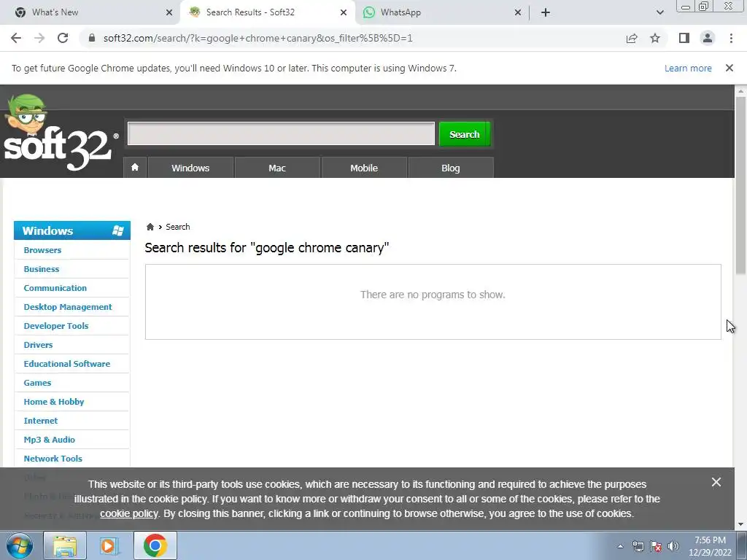The image size is (747, 560).
Task: Click the breadcrumb home icon
Action: tap(150, 227)
